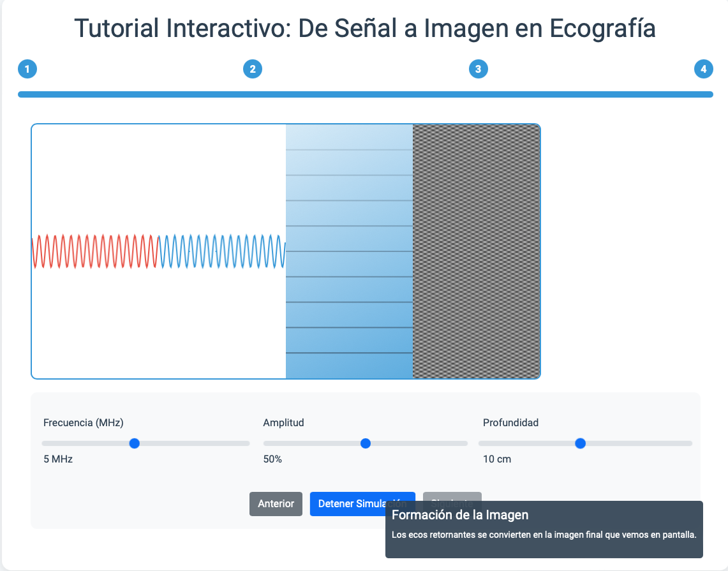Click the blue wave signal
This screenshot has width=728, height=571.
pos(221,251)
